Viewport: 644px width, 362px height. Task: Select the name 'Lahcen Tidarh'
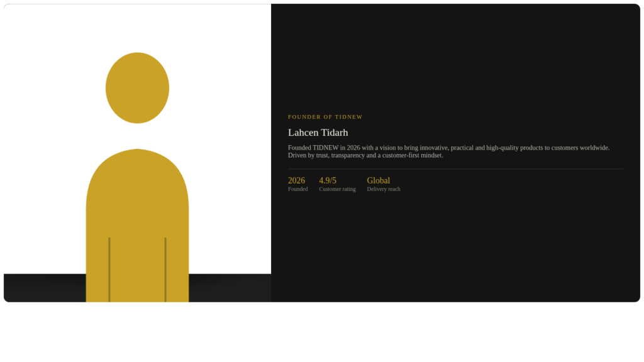click(x=318, y=133)
